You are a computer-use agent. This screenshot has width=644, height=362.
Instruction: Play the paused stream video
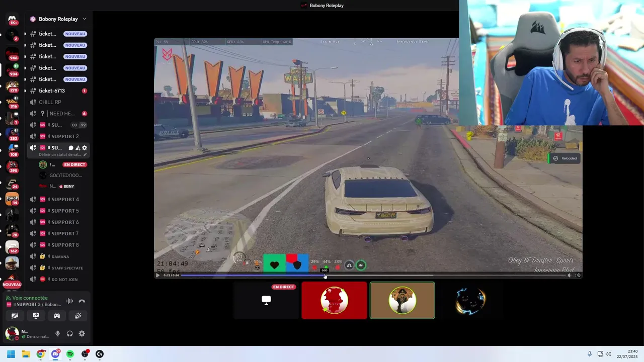pos(158,275)
